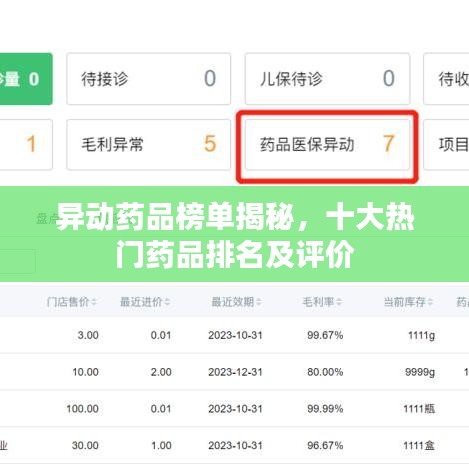
Task: Open the 药品医保异动 card
Action: 327,144
